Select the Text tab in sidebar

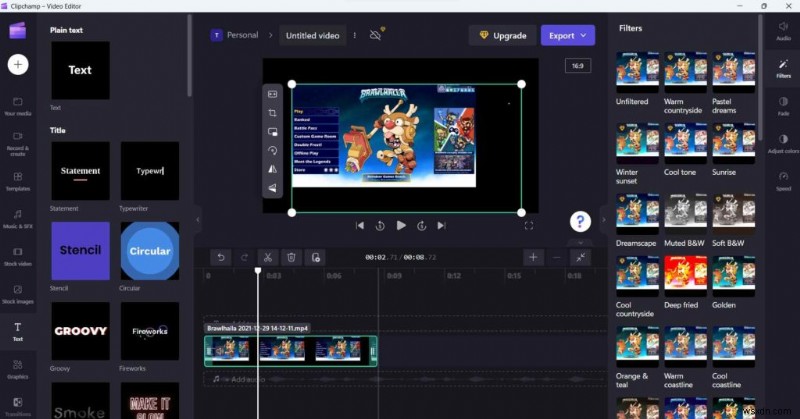18,332
